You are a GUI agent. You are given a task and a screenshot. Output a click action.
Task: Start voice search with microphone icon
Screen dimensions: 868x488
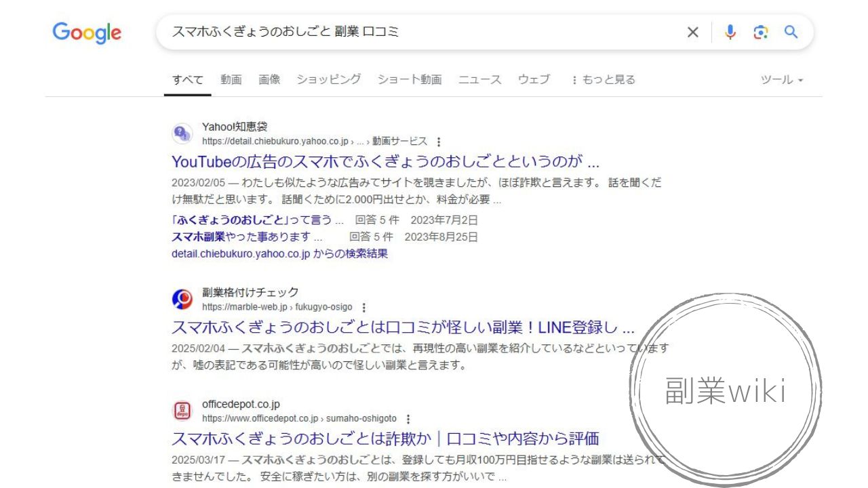(x=730, y=33)
